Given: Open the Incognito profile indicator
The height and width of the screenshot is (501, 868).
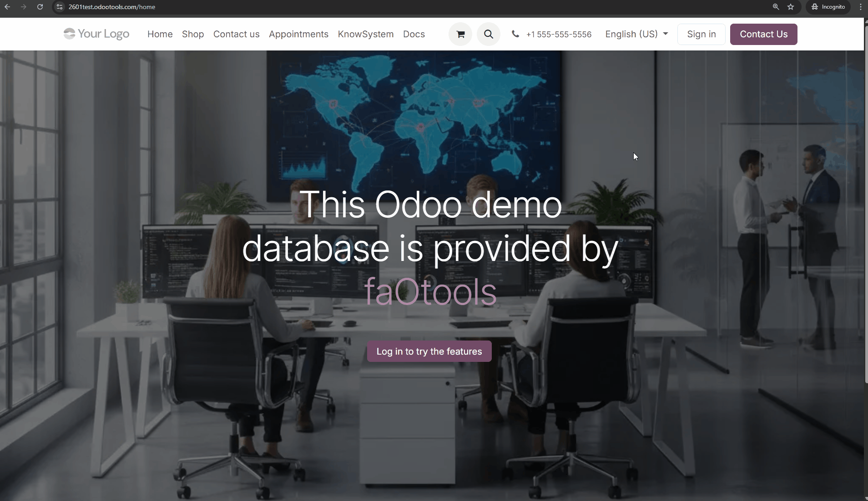Looking at the screenshot, I should (x=828, y=7).
